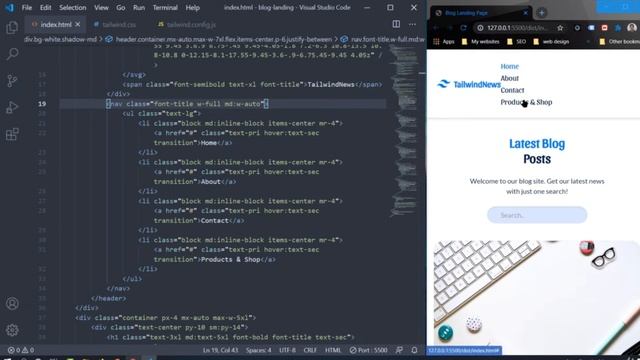Click the blue extension icon near the avatar
Image resolution: width=640 pixels, height=360 pixels.
pos(618,28)
